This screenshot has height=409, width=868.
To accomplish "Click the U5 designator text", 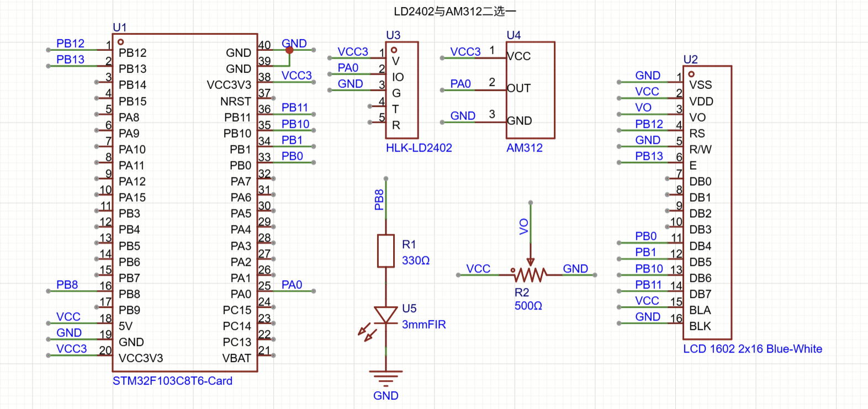I will tap(409, 308).
